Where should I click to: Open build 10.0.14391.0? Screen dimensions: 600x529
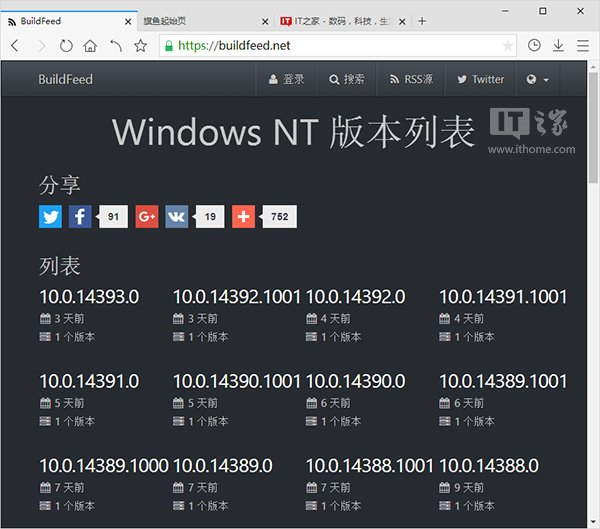(x=89, y=381)
